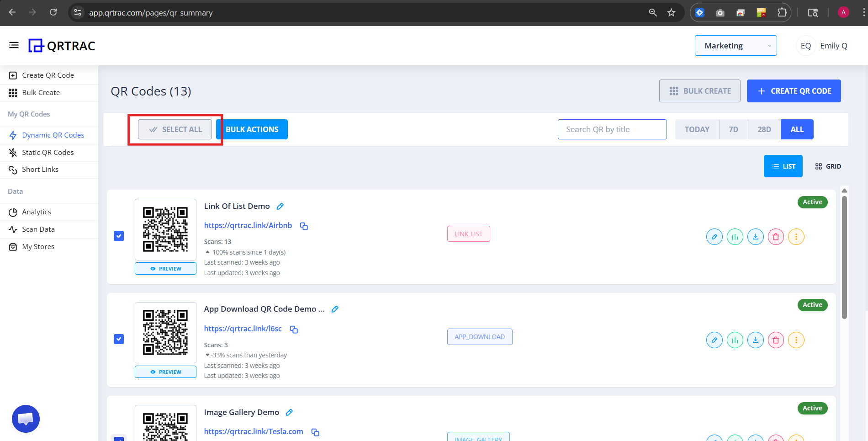Image resolution: width=868 pixels, height=441 pixels.
Task: Uncheck the App Download QR Code checkbox
Action: [119, 339]
